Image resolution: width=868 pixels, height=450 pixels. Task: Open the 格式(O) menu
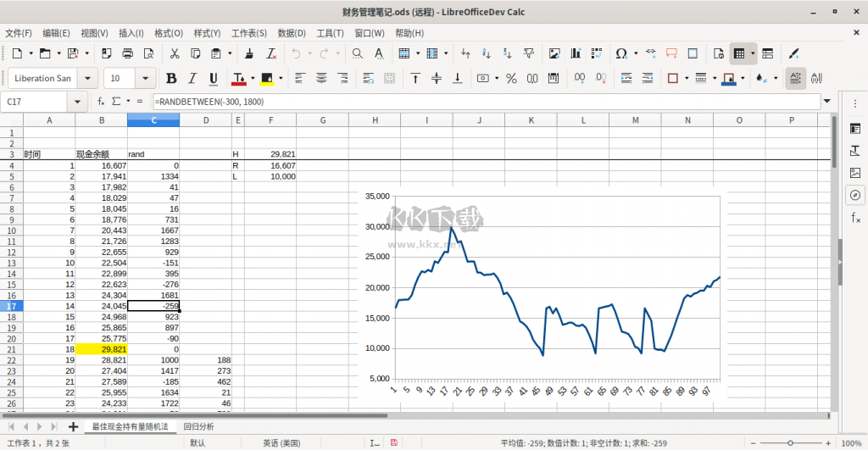pyautogui.click(x=168, y=33)
